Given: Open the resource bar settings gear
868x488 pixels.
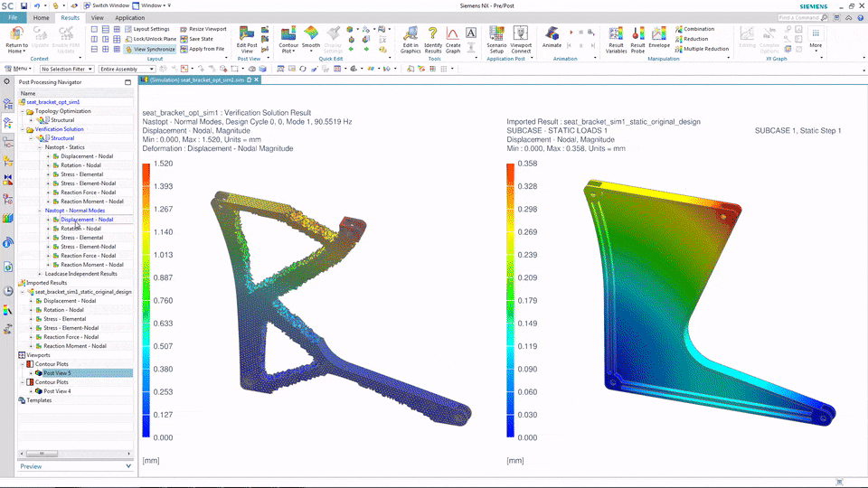Looking at the screenshot, I should click(7, 81).
